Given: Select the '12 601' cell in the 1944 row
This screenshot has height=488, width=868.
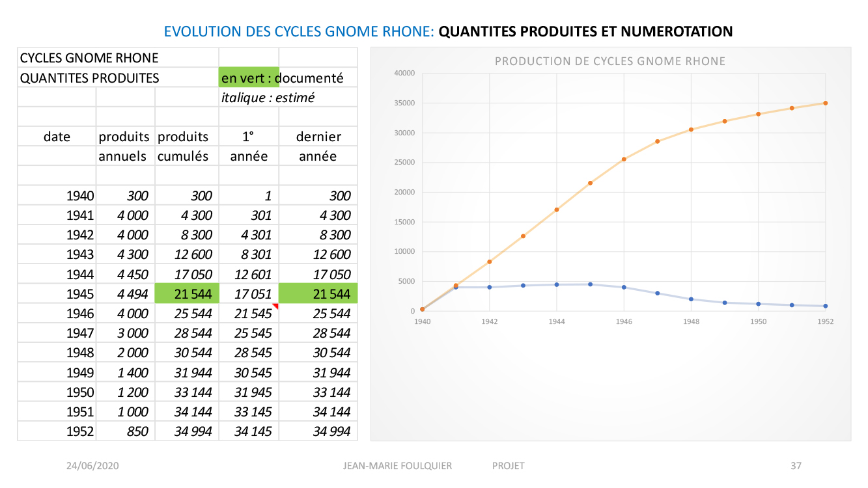Looking at the screenshot, I should (x=249, y=274).
